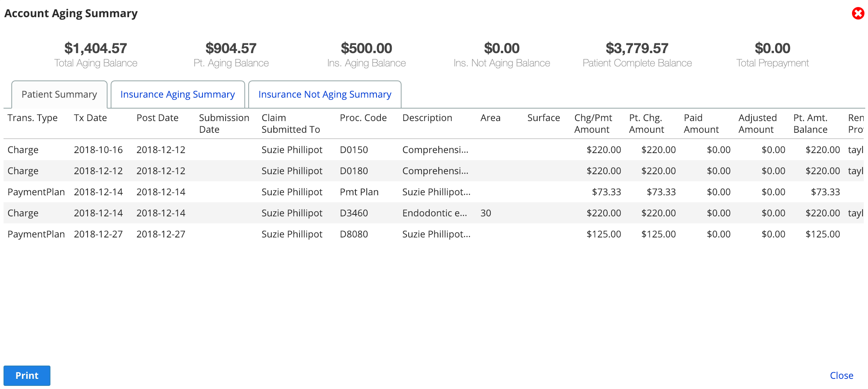Screen dimensions: 868x389
Task: Select the D0180 procedure code cell
Action: tap(354, 171)
